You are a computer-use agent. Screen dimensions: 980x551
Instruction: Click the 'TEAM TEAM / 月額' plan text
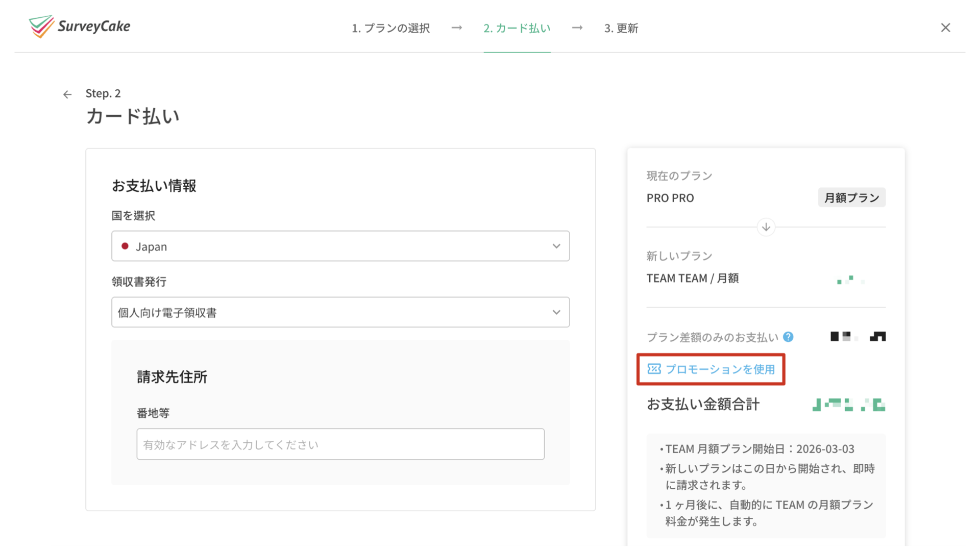[692, 278]
